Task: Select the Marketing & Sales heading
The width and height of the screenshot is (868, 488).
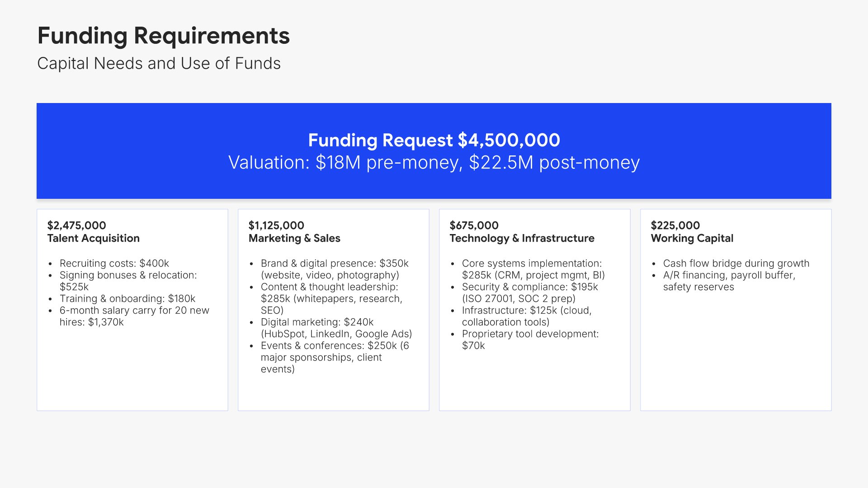Action: pos(294,238)
